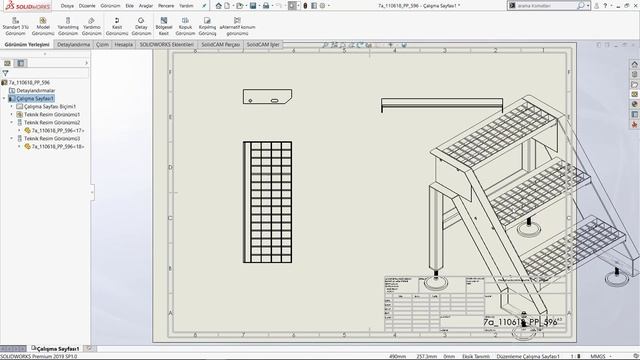Create a new document from quick toolbar
640x360 pixels.
pyautogui.click(x=227, y=6)
